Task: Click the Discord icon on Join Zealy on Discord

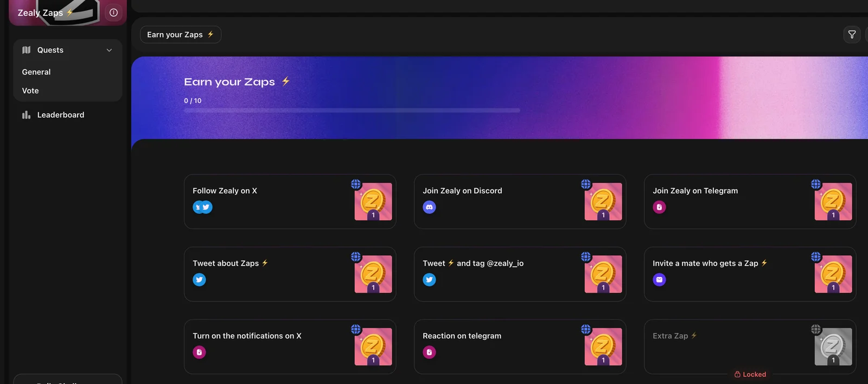Action: point(429,207)
